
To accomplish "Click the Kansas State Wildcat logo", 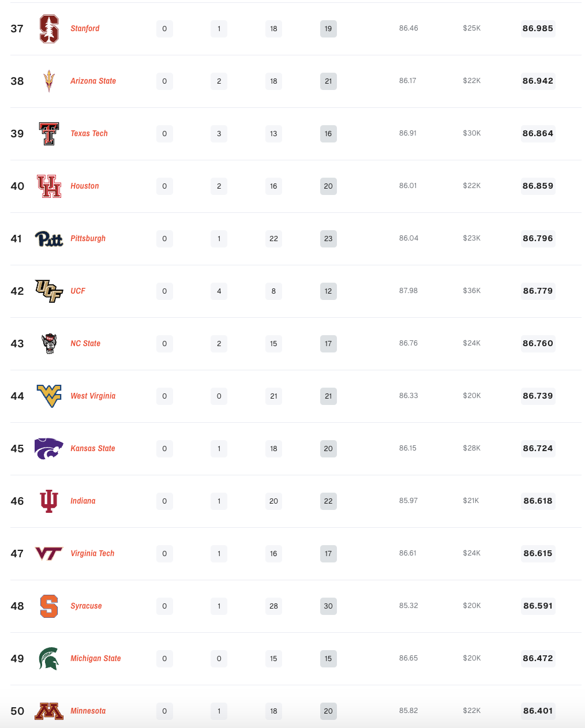I will tap(49, 449).
